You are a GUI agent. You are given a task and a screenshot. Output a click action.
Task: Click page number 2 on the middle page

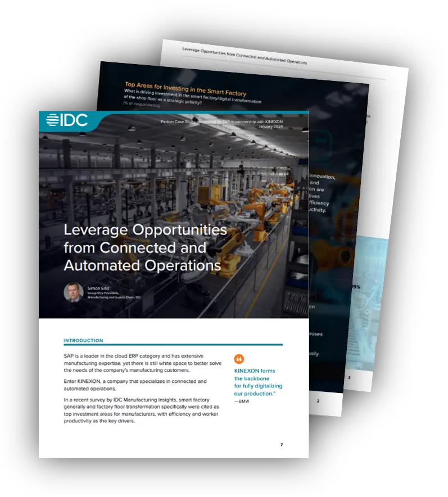pyautogui.click(x=318, y=401)
